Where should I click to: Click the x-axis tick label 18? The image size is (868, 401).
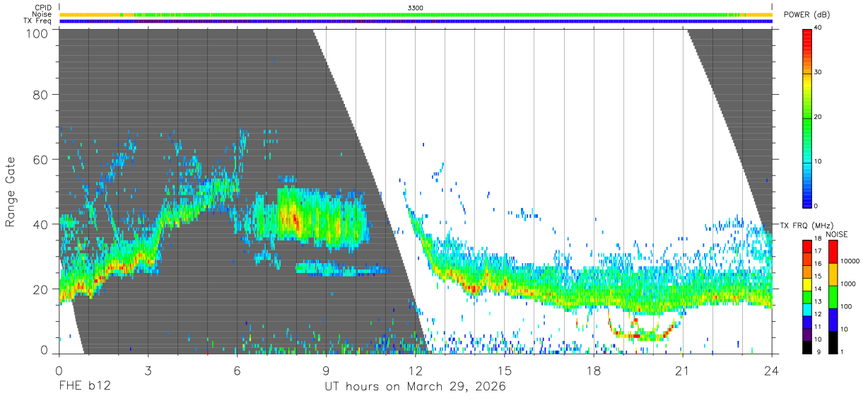click(593, 371)
